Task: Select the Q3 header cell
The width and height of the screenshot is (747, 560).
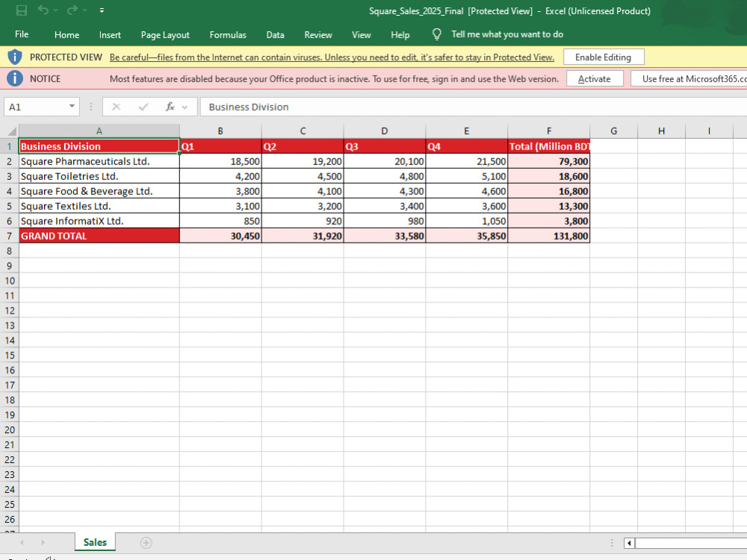Action: (x=385, y=146)
